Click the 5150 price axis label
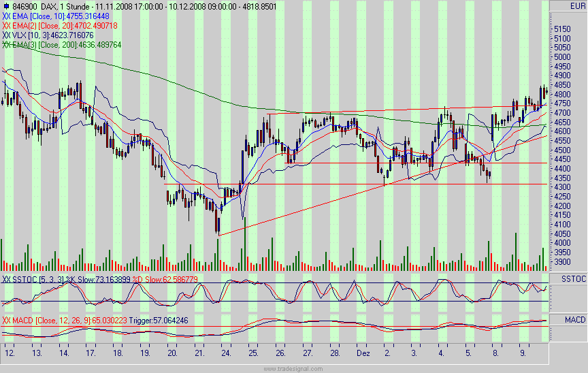Screen dimensions: 588x373 (x=561, y=29)
